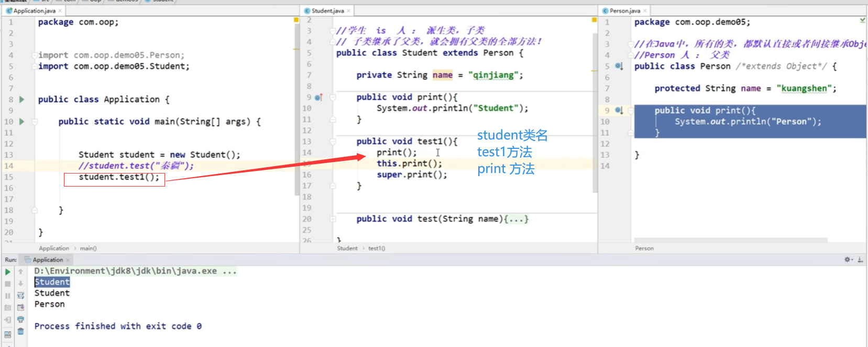Click overriding method gutter icon in Student.java line 9
Viewport: 868px width, 347px height.
pyautogui.click(x=318, y=97)
